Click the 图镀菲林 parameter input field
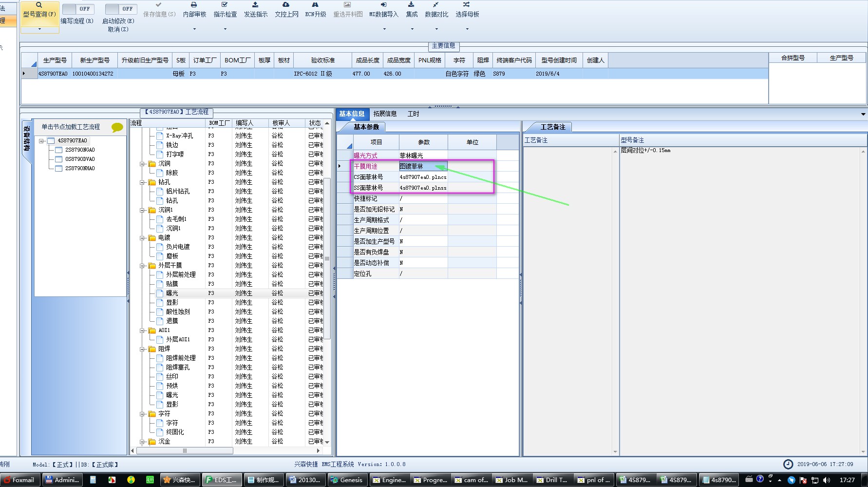The width and height of the screenshot is (868, 487). (423, 166)
